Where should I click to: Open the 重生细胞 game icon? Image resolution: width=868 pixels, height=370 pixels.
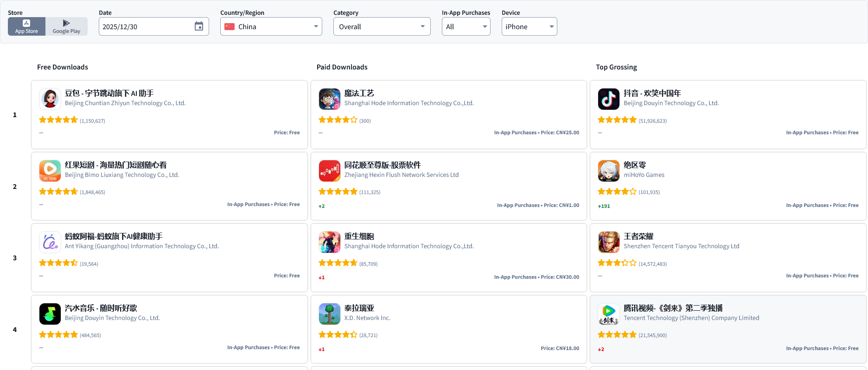(330, 242)
